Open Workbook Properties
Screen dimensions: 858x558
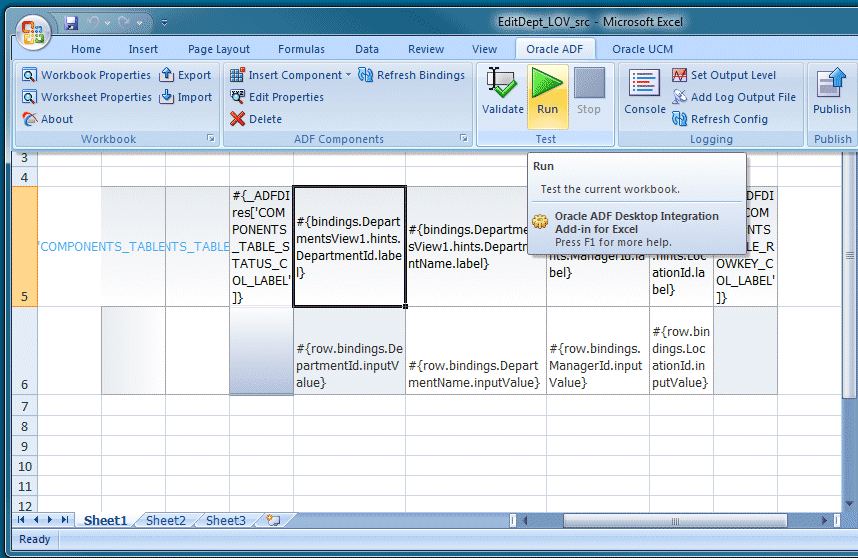click(86, 75)
